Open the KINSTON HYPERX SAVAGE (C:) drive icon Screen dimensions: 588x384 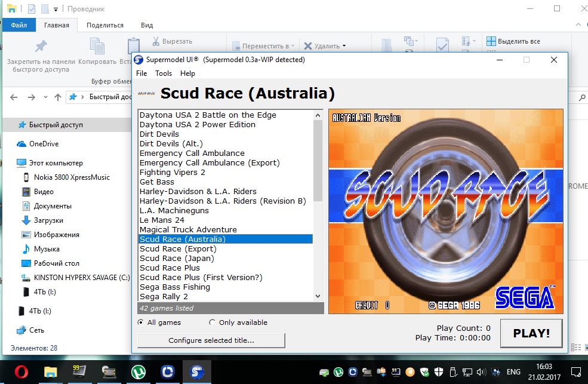click(x=26, y=278)
